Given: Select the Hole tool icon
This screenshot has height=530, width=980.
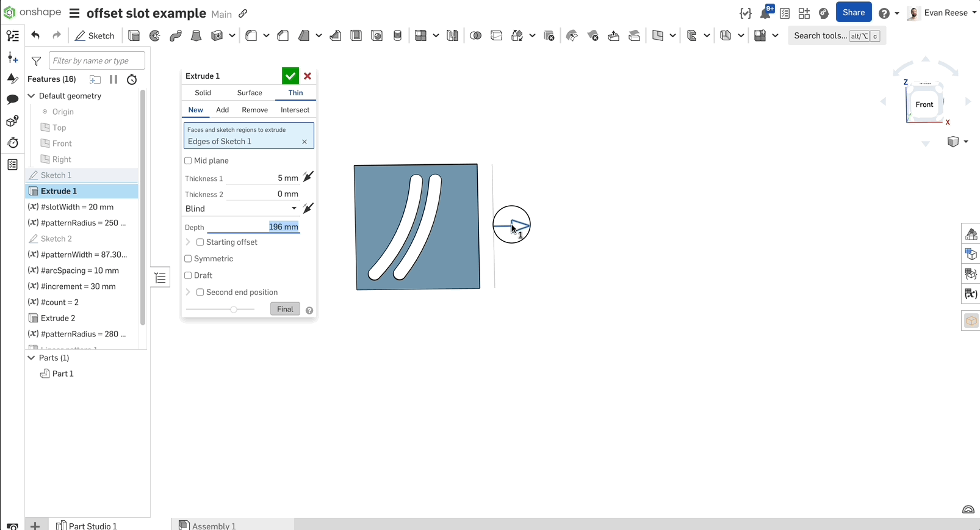Looking at the screenshot, I should (x=377, y=36).
